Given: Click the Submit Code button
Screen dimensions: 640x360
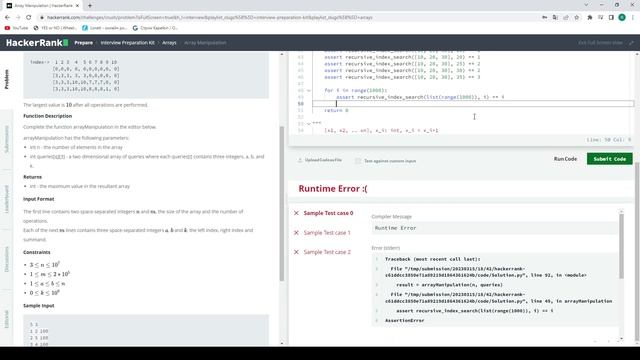Looking at the screenshot, I should [610, 159].
